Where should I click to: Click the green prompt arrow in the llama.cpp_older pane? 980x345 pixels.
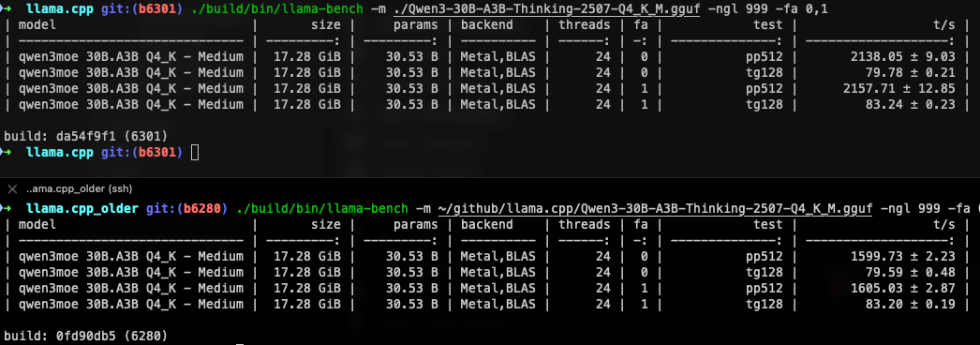tap(7, 208)
